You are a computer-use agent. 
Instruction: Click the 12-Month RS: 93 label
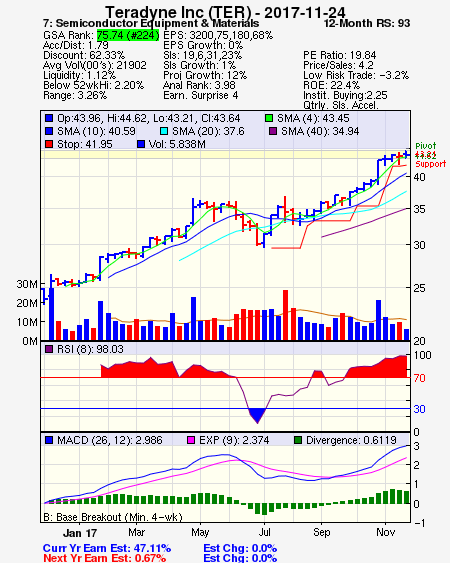click(x=367, y=23)
